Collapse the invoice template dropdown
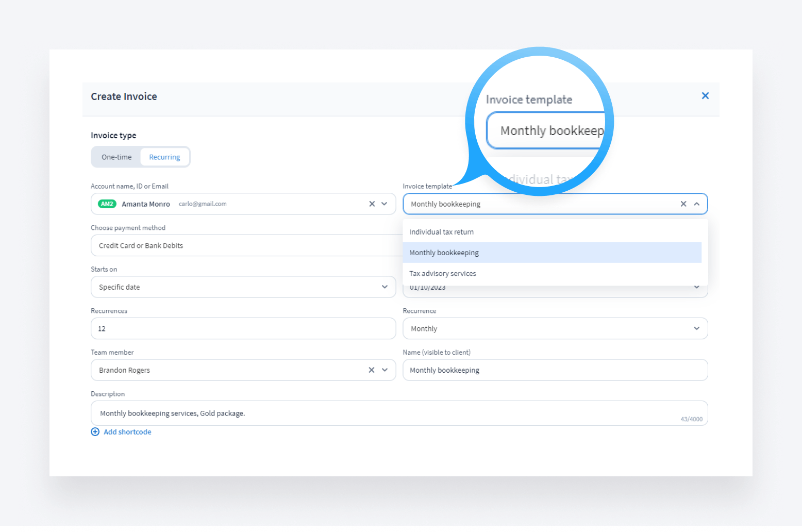This screenshot has width=802, height=532. pyautogui.click(x=696, y=204)
